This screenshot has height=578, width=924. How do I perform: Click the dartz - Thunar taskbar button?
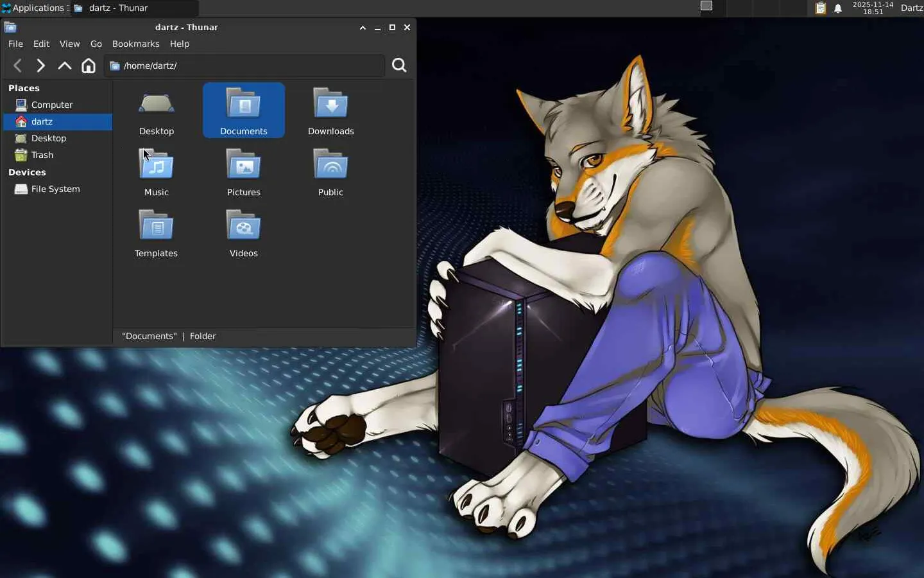point(135,8)
